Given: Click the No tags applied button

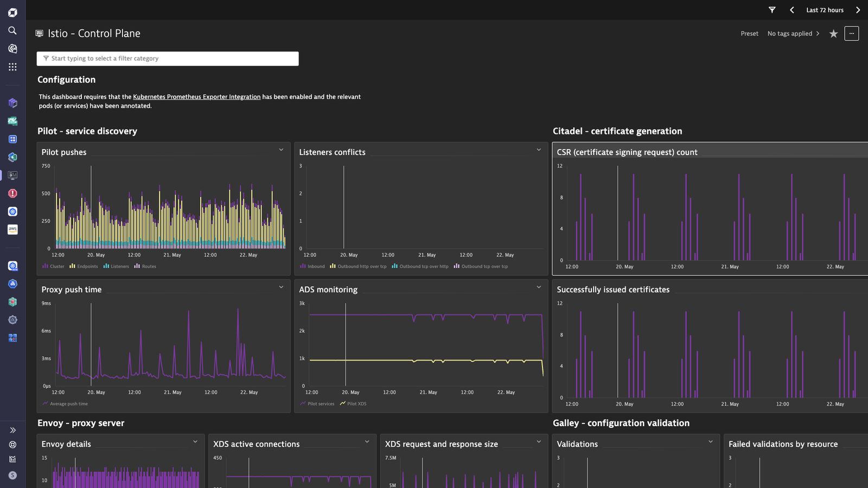Looking at the screenshot, I should tap(794, 34).
